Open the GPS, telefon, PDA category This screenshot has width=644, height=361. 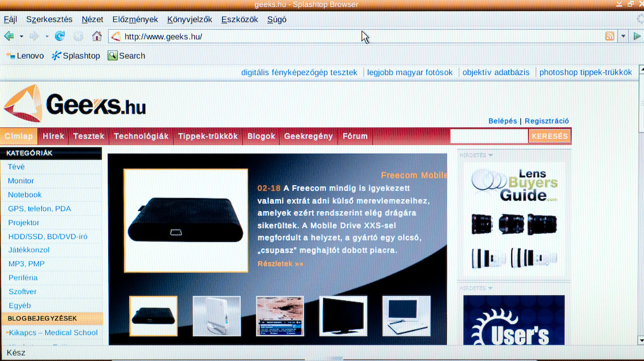tap(39, 208)
